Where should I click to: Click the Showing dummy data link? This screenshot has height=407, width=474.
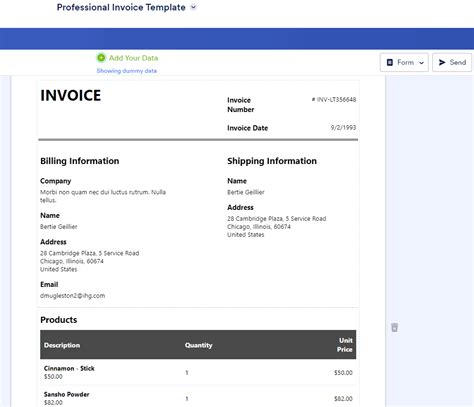point(127,71)
